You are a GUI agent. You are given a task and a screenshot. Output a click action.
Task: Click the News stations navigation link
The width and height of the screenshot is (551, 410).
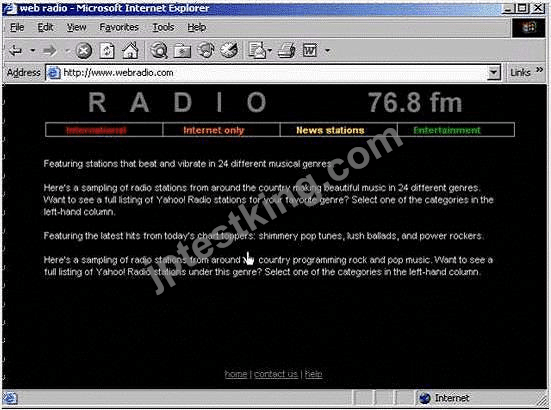point(330,130)
